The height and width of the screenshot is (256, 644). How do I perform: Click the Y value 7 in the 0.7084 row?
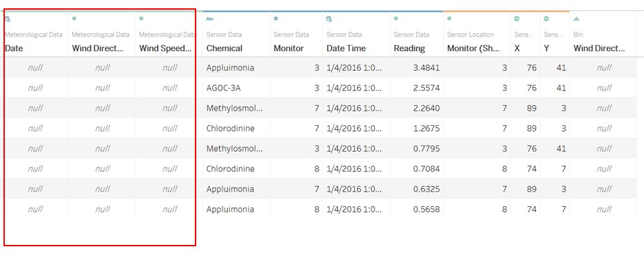coord(564,168)
